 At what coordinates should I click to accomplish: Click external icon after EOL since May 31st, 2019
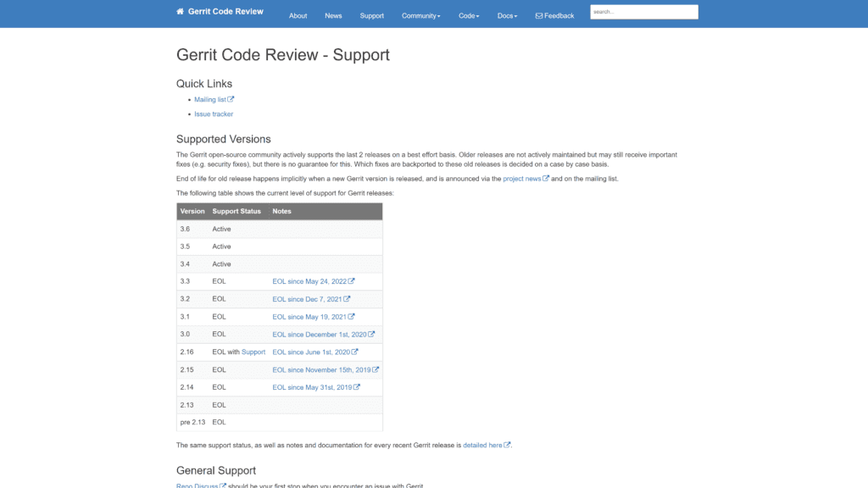357,386
